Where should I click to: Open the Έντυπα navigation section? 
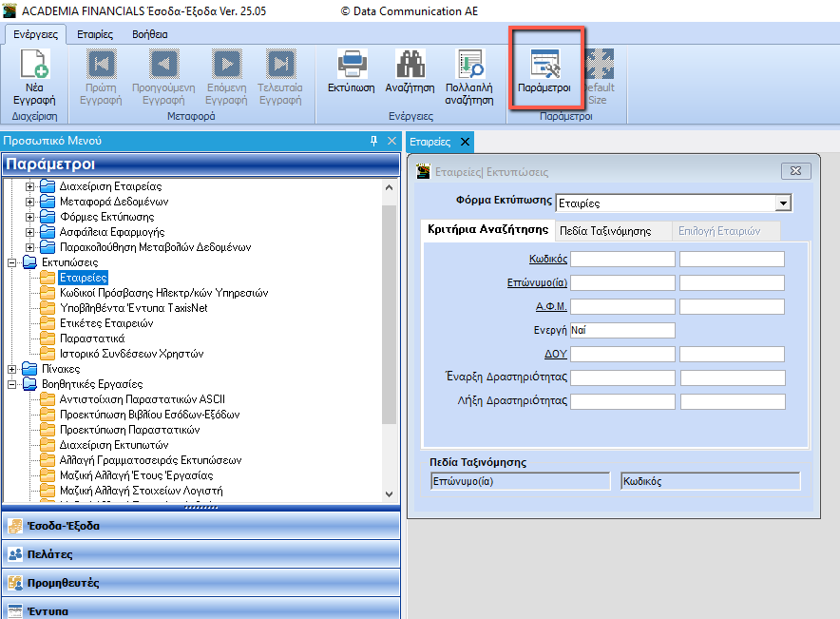coord(200,609)
